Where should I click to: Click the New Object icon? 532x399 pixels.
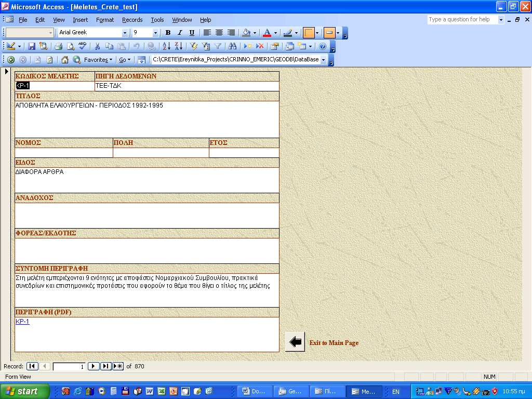pos(302,46)
